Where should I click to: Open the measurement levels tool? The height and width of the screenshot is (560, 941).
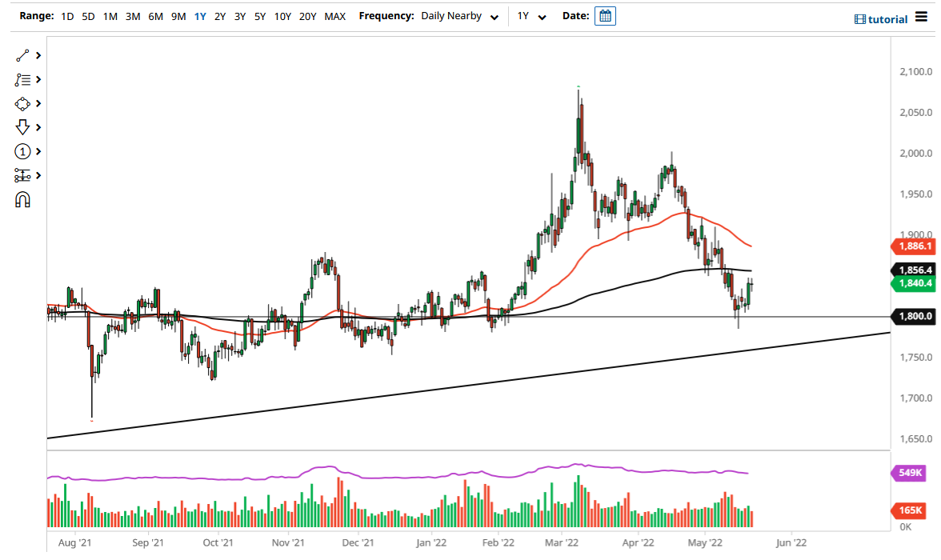click(22, 175)
